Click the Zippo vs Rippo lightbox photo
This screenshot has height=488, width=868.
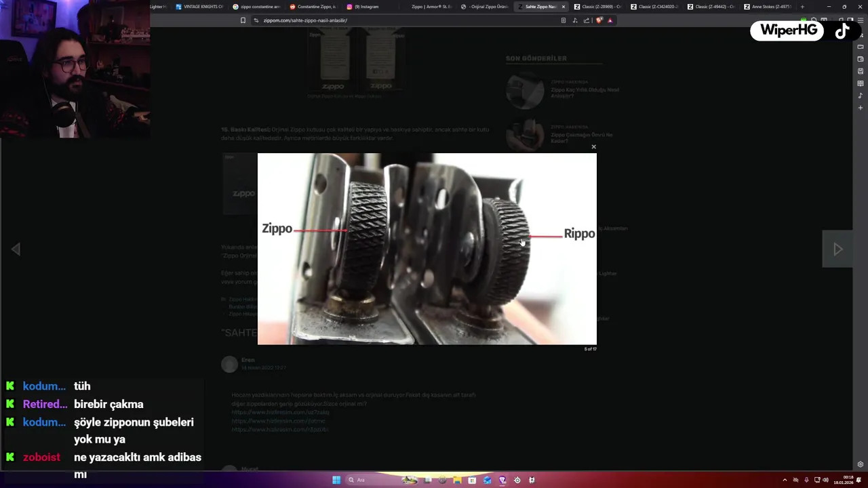coord(427,249)
